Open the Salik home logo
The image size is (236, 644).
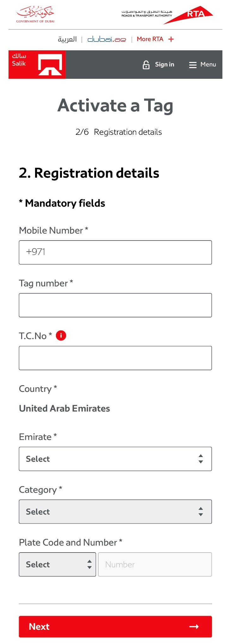(x=37, y=65)
